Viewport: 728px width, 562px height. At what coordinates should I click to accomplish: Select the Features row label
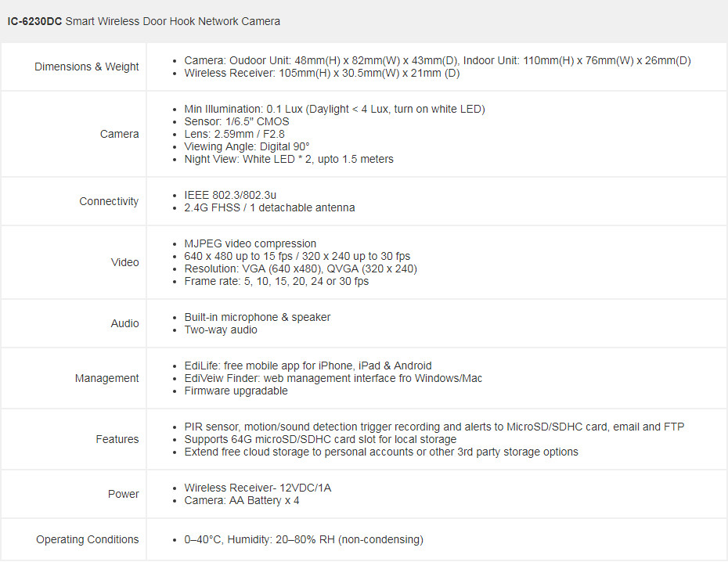tap(117, 439)
